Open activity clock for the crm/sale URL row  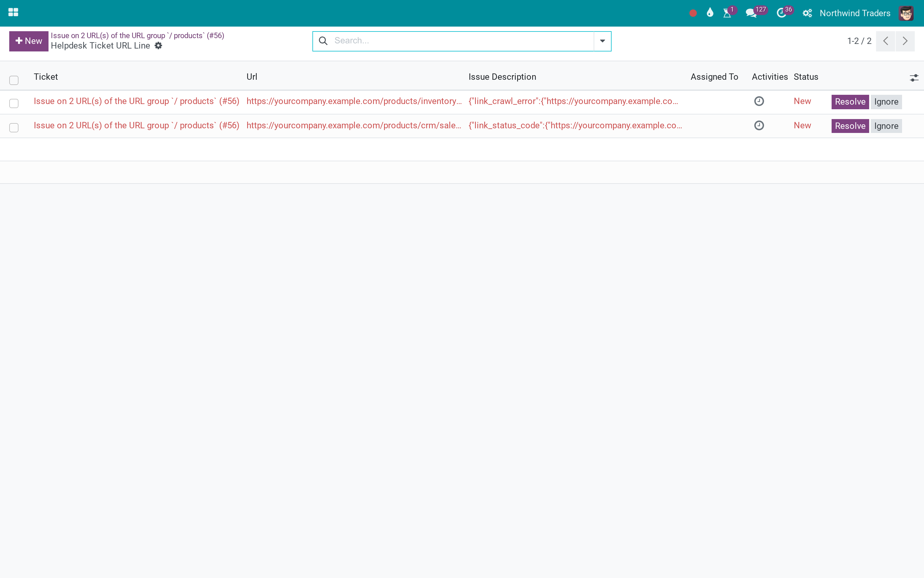coord(759,125)
